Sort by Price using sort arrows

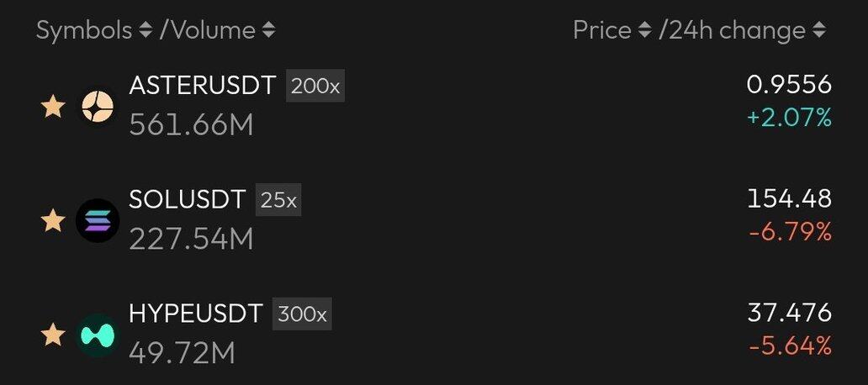point(645,31)
